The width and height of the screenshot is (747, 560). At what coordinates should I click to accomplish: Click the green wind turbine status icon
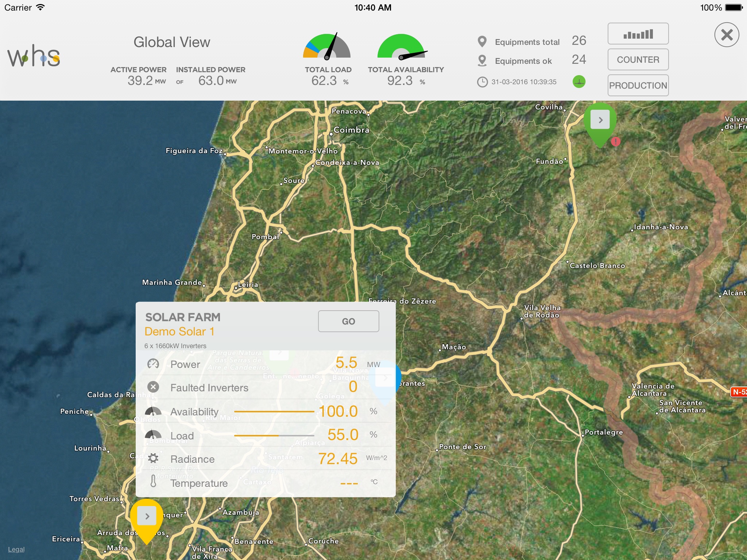point(579,82)
